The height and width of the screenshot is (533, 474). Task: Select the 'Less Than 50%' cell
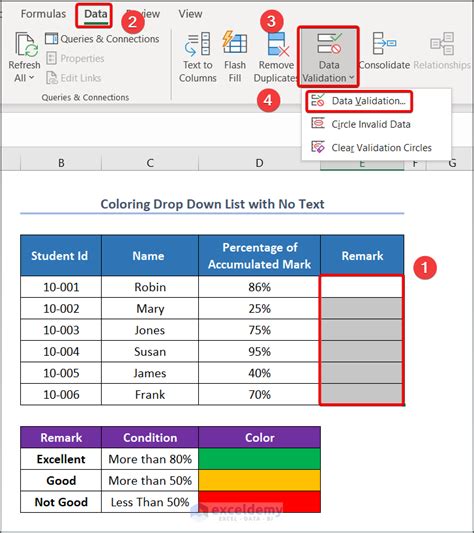tap(150, 502)
